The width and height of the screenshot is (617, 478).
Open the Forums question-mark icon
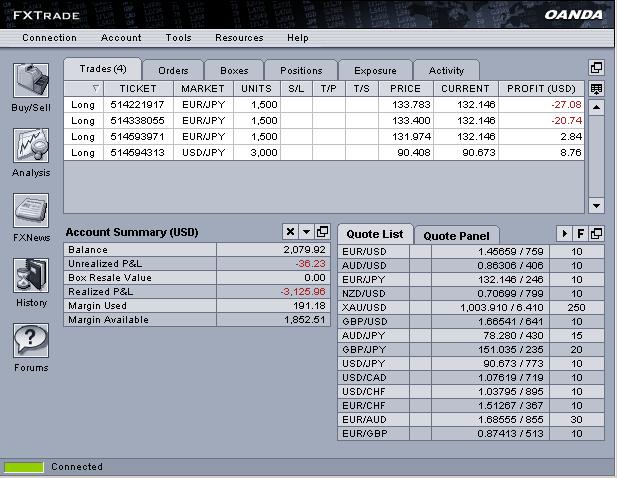point(31,340)
